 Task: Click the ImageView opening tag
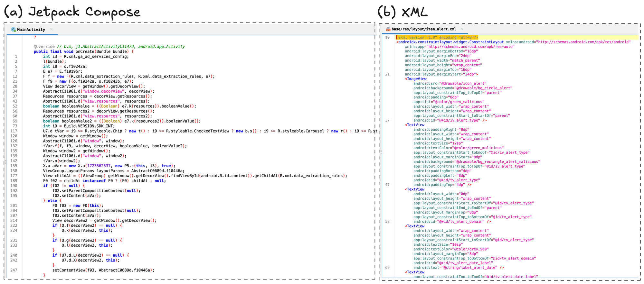pyautogui.click(x=416, y=79)
